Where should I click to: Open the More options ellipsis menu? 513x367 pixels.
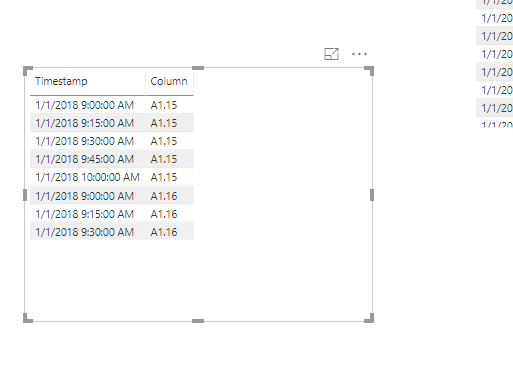coord(359,54)
